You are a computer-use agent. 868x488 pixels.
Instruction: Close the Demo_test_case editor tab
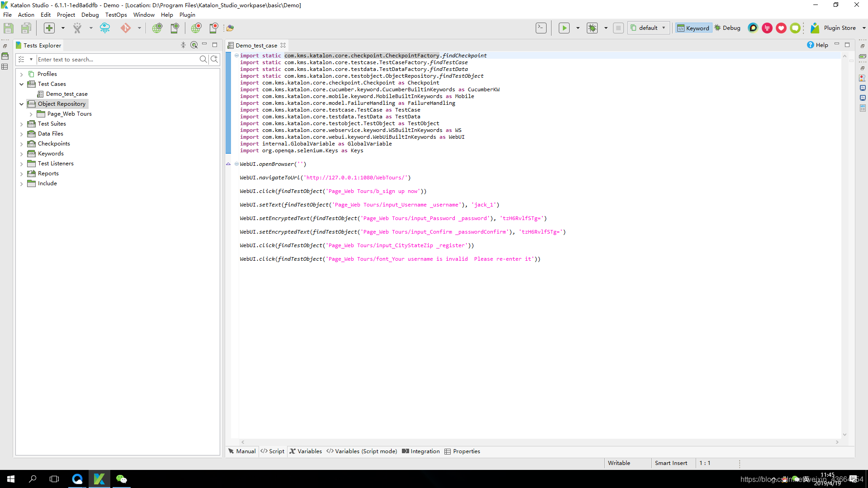[x=283, y=45]
